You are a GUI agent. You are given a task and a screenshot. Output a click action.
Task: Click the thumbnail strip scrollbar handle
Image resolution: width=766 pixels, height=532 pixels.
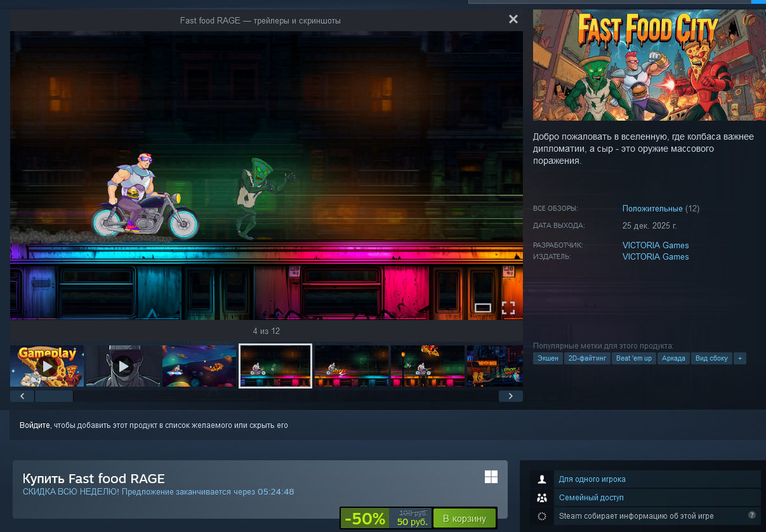pyautogui.click(x=54, y=396)
